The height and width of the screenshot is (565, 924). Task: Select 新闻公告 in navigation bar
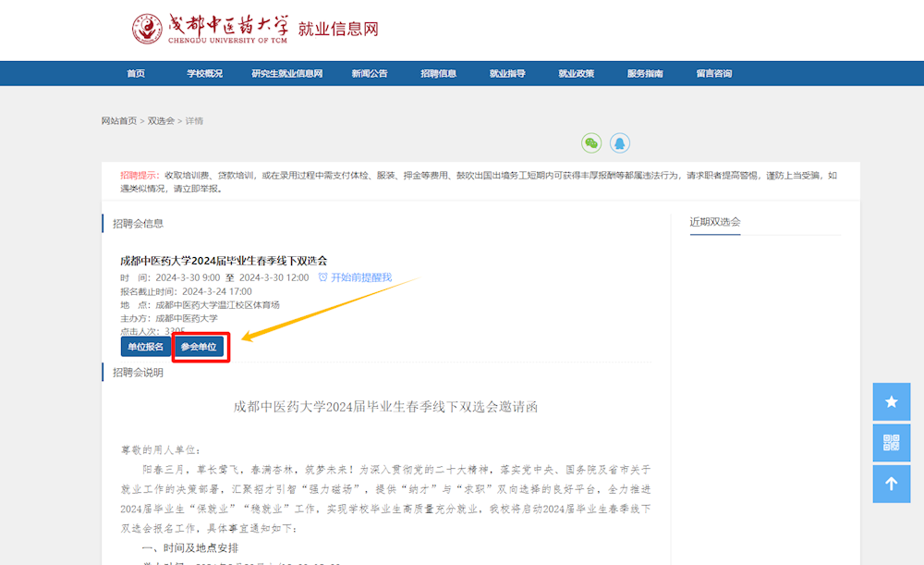(x=370, y=73)
